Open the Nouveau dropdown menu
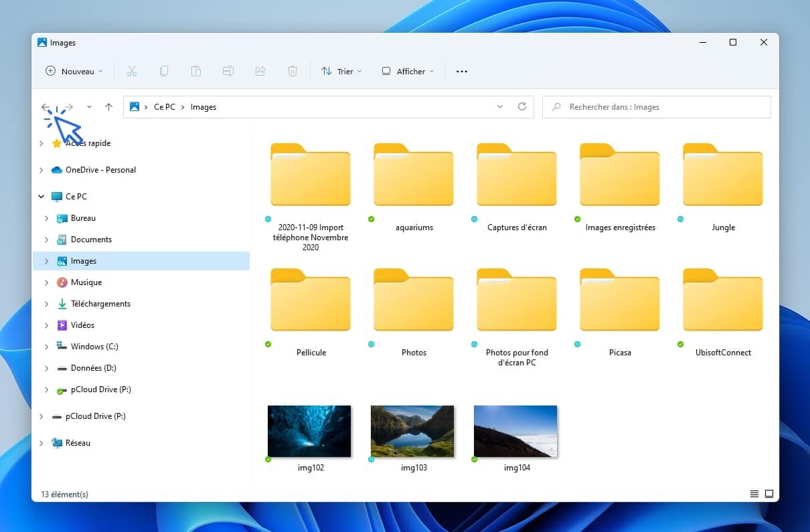 [74, 71]
